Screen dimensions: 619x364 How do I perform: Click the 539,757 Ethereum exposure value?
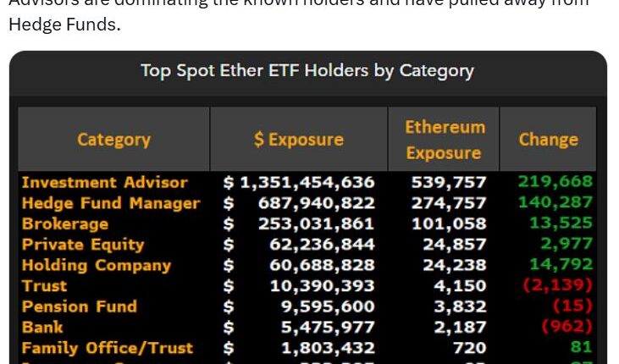pyautogui.click(x=449, y=182)
